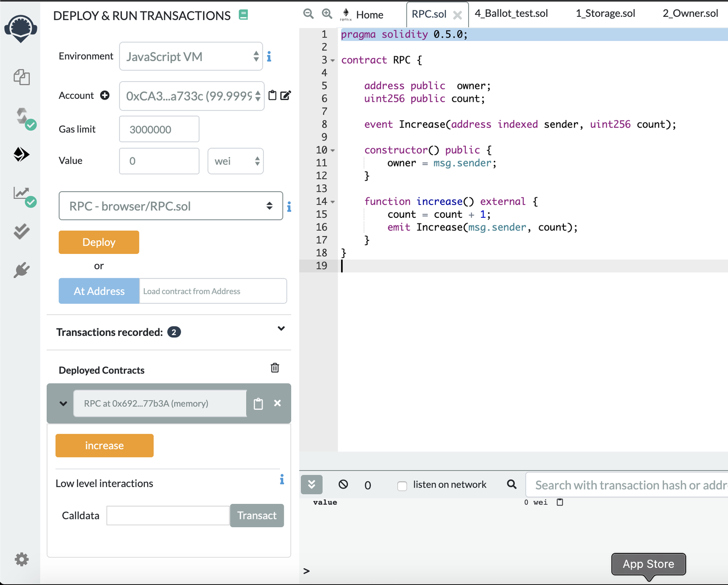Collapse the deployed RPC contract instance
The width and height of the screenshot is (728, 585).
click(63, 403)
